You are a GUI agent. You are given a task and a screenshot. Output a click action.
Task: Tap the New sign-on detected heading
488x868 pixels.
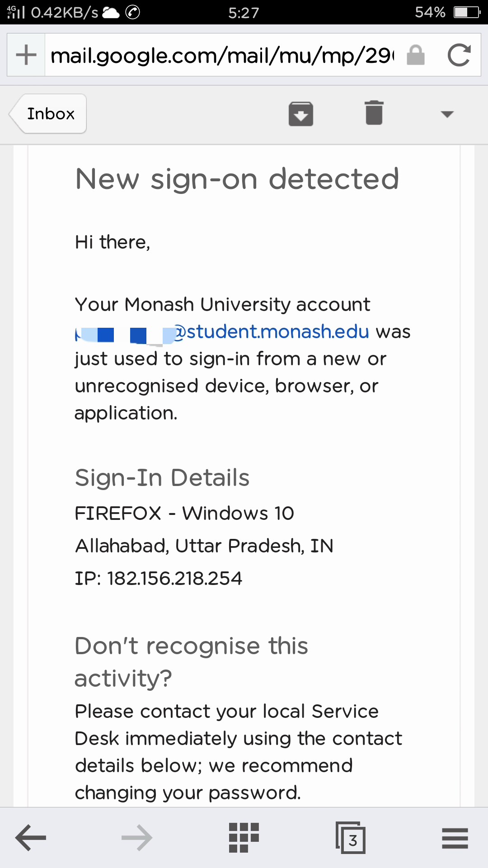[237, 179]
